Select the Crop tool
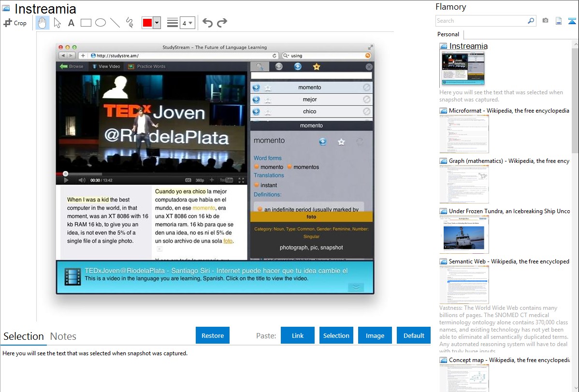 pos(15,23)
